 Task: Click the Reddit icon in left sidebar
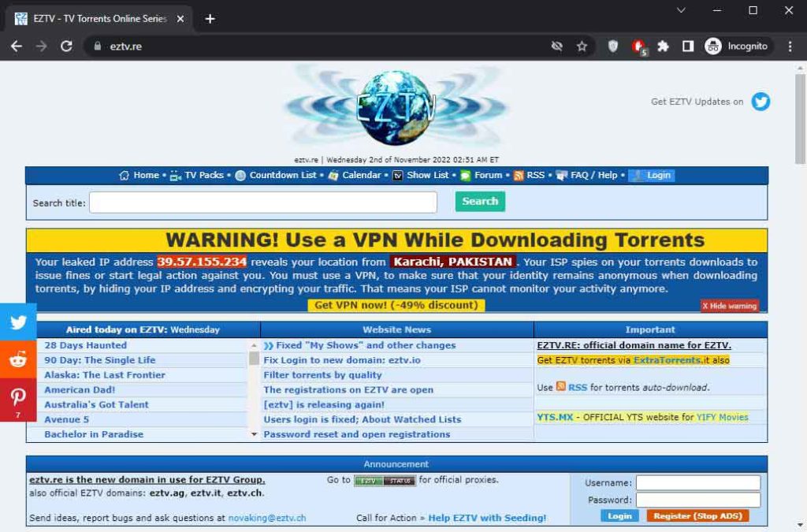click(17, 360)
